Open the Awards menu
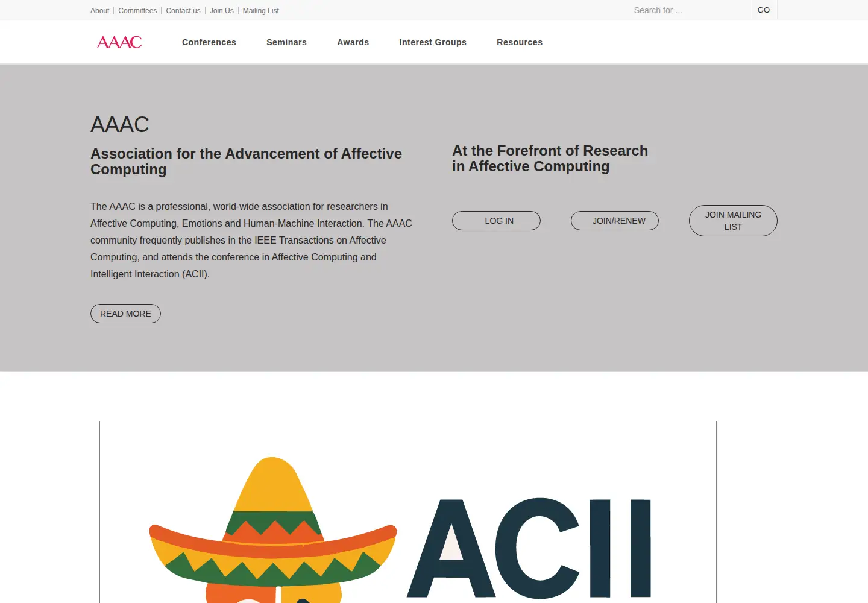 [x=353, y=42]
